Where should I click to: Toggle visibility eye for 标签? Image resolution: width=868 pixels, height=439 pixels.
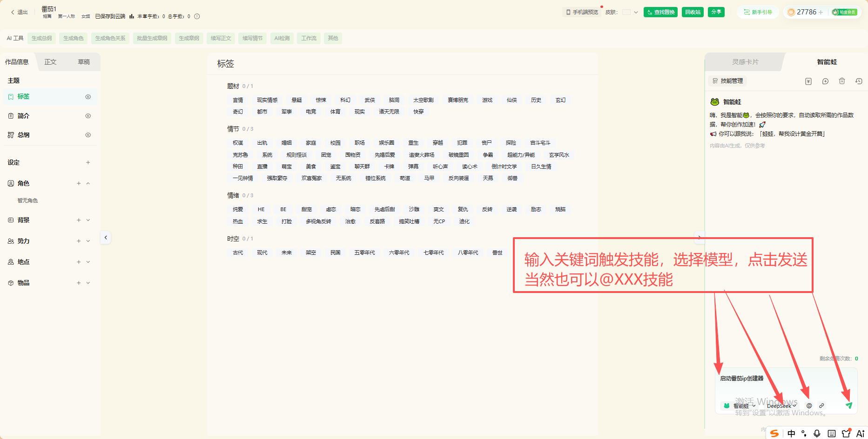tap(88, 97)
